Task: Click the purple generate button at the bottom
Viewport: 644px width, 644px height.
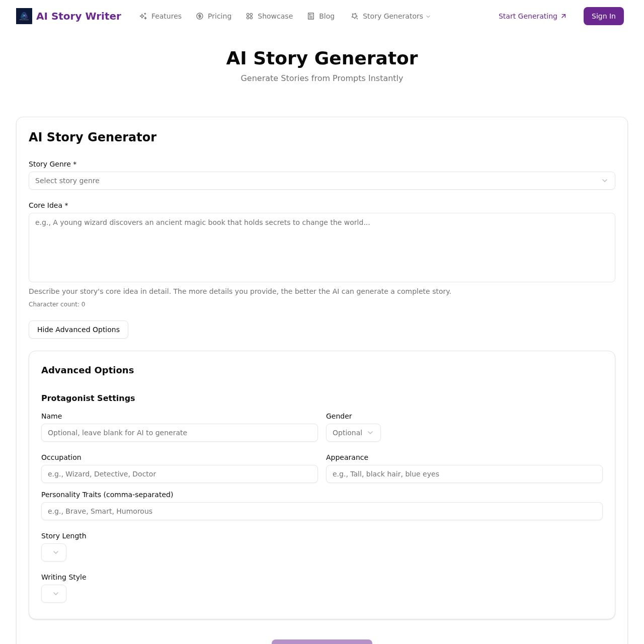Action: tap(322, 642)
